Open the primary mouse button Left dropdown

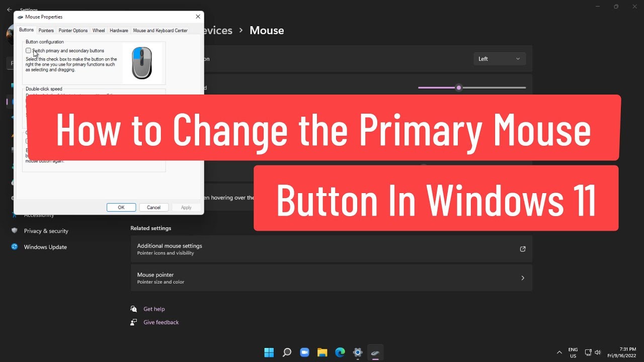click(x=500, y=59)
